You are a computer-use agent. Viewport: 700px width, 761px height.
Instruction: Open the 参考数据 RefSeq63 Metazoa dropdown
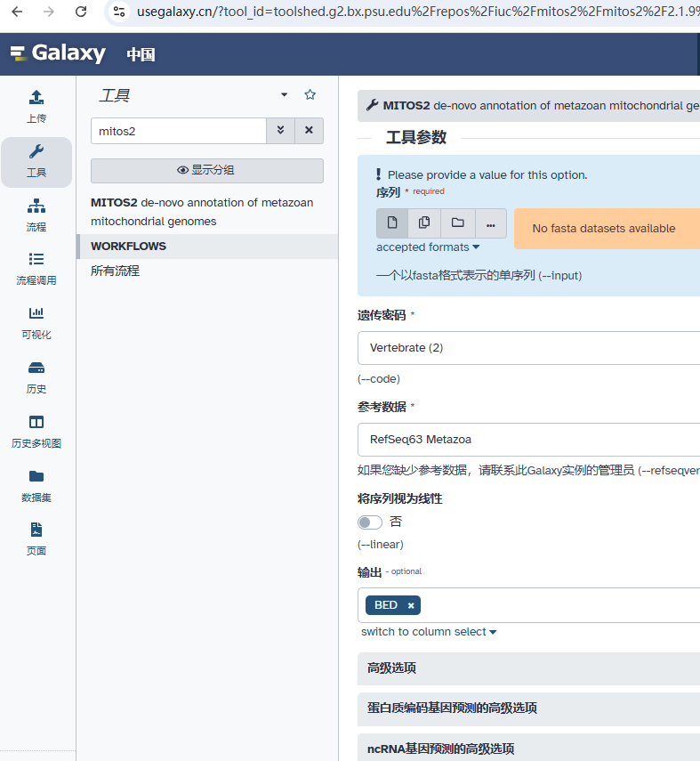pos(528,440)
